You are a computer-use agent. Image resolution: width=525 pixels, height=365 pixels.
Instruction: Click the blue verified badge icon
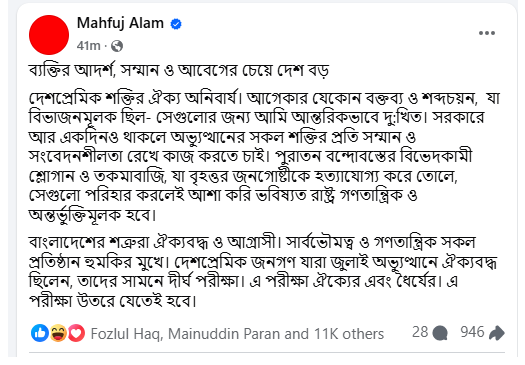coord(176,24)
